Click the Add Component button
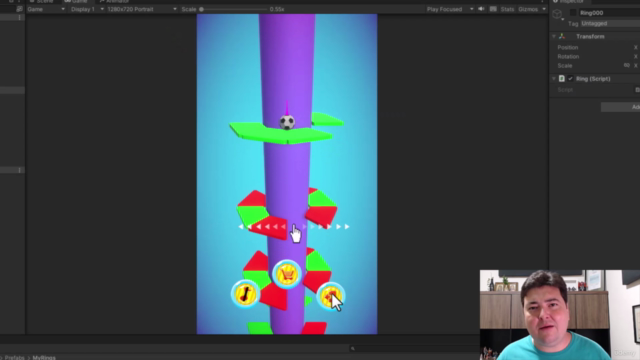 tap(620, 107)
